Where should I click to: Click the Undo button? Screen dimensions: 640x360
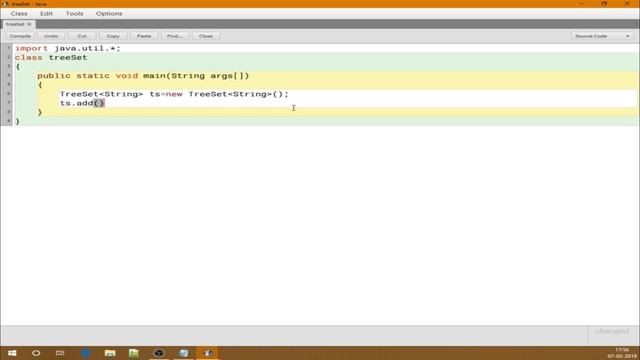pyautogui.click(x=51, y=36)
